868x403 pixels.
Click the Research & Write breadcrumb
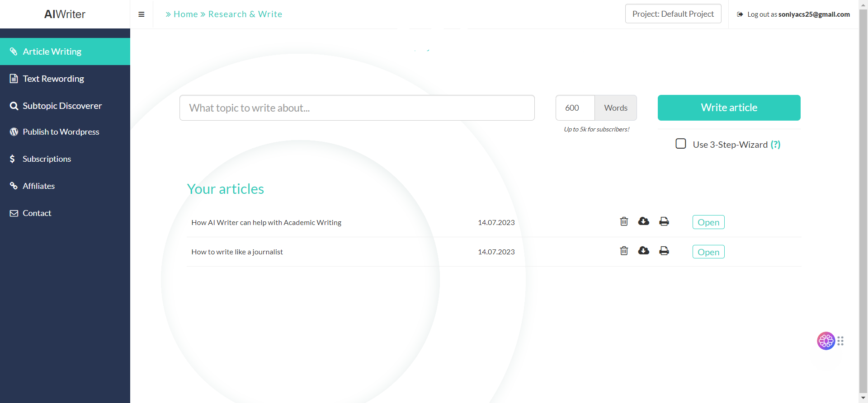tap(245, 14)
